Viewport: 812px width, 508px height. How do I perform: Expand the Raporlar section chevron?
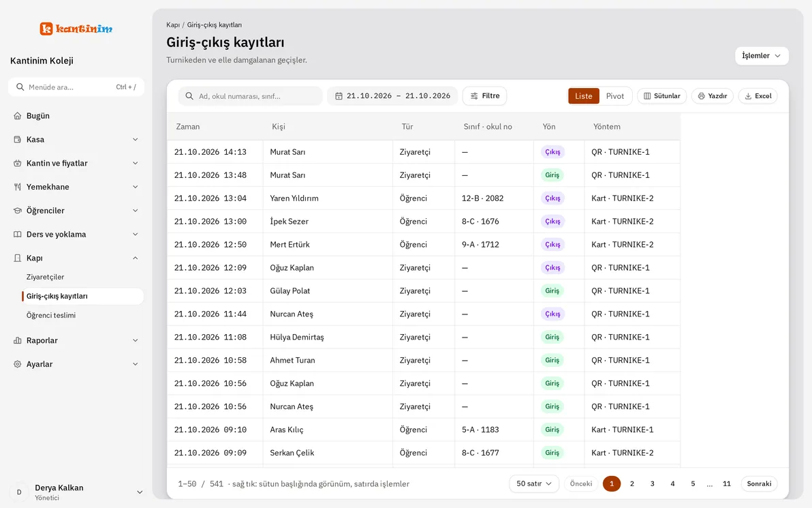[x=135, y=340]
